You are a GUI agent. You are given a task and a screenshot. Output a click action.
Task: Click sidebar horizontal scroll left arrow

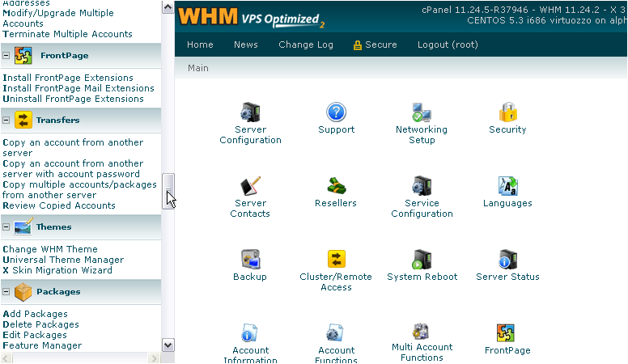tap(6, 358)
